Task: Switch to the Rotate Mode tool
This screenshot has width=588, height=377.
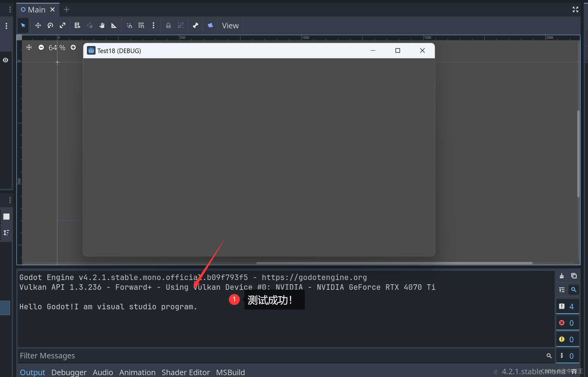Action: coord(50,26)
